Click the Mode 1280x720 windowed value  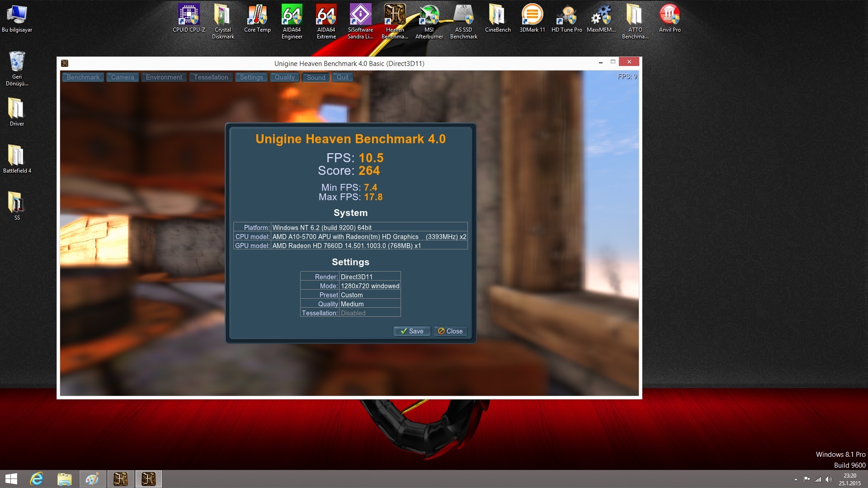click(x=370, y=286)
